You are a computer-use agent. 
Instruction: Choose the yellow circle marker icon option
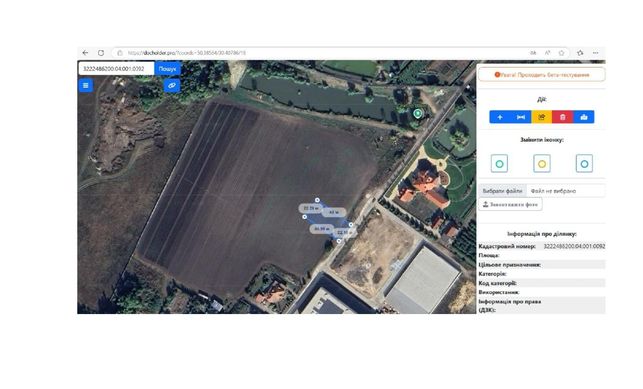click(x=542, y=164)
